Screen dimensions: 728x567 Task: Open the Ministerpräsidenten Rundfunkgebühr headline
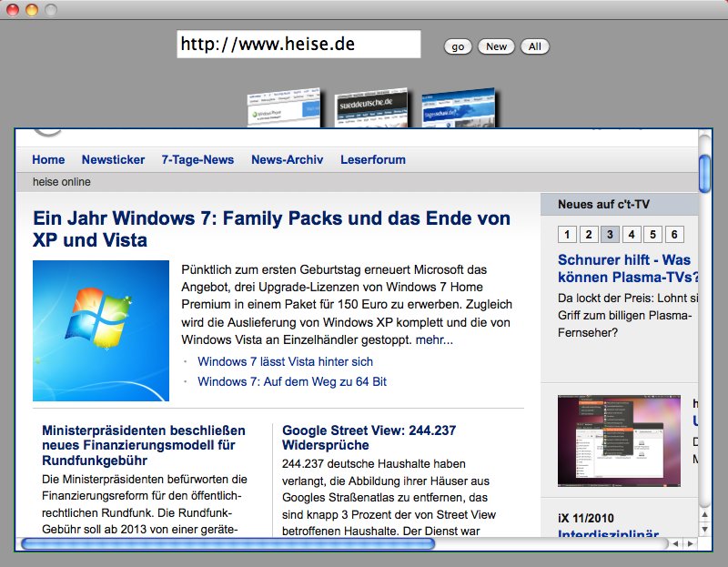144,445
